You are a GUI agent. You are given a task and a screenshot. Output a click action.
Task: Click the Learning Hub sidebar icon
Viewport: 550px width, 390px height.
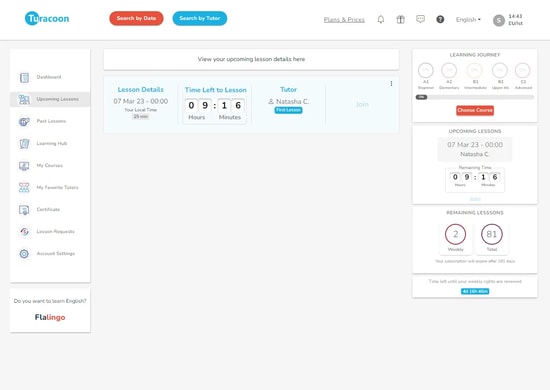point(24,143)
